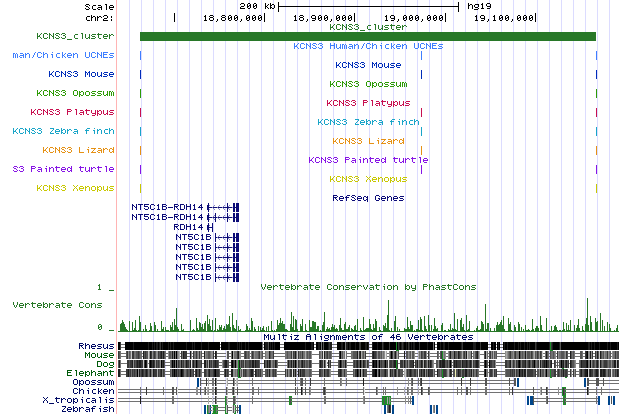Open centered KCNS3 Human/Chicken UCNEs title

368,46
